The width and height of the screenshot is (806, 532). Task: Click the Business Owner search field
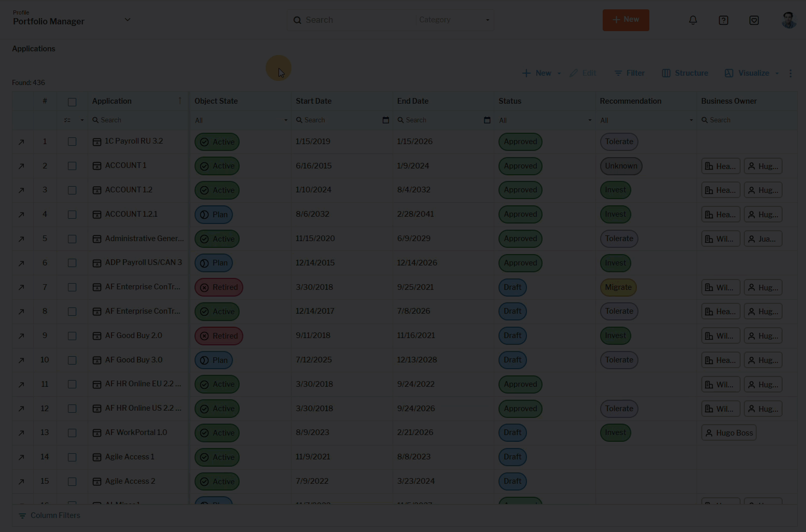pos(747,120)
